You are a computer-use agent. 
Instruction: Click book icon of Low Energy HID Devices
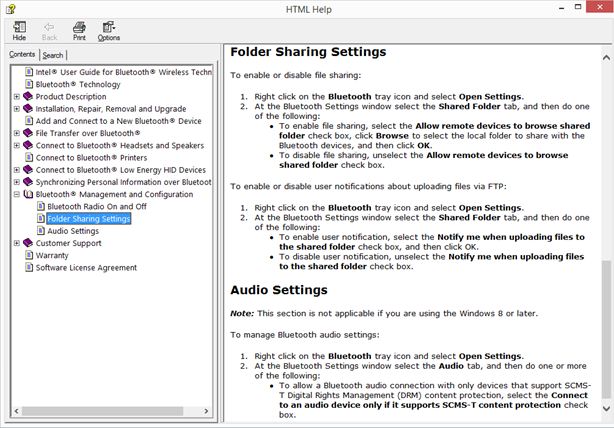click(x=28, y=170)
